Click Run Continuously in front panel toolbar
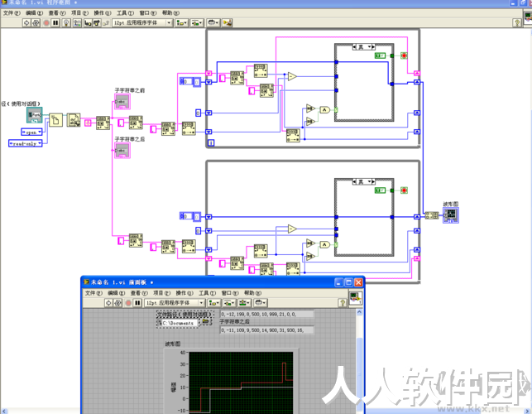The height and width of the screenshot is (414, 532). (x=117, y=302)
